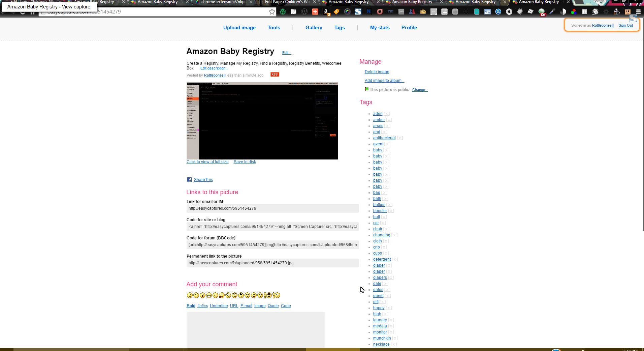Click Add image to album link
Viewport: 644px width, 351px height.
tap(385, 81)
